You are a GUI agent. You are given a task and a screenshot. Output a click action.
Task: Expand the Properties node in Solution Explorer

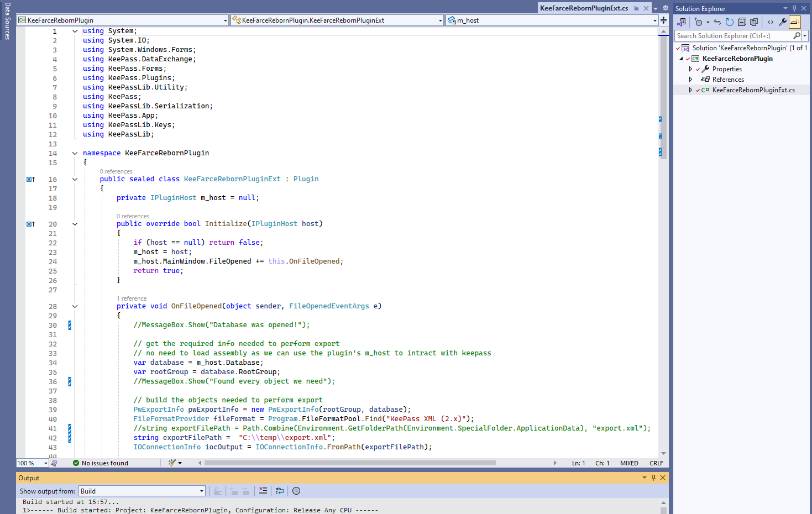pyautogui.click(x=690, y=69)
